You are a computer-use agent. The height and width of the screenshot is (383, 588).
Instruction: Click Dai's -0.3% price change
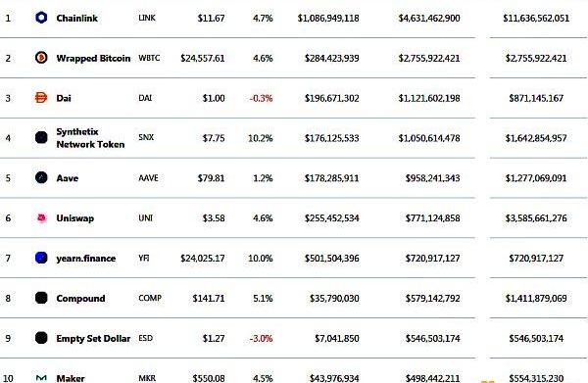[x=261, y=98]
